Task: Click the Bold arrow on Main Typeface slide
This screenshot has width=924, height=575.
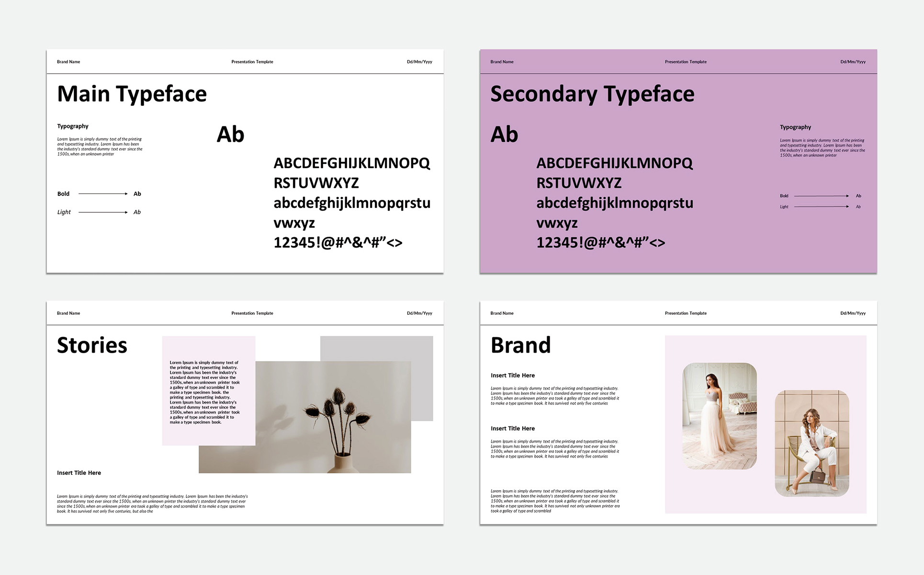Action: (102, 194)
